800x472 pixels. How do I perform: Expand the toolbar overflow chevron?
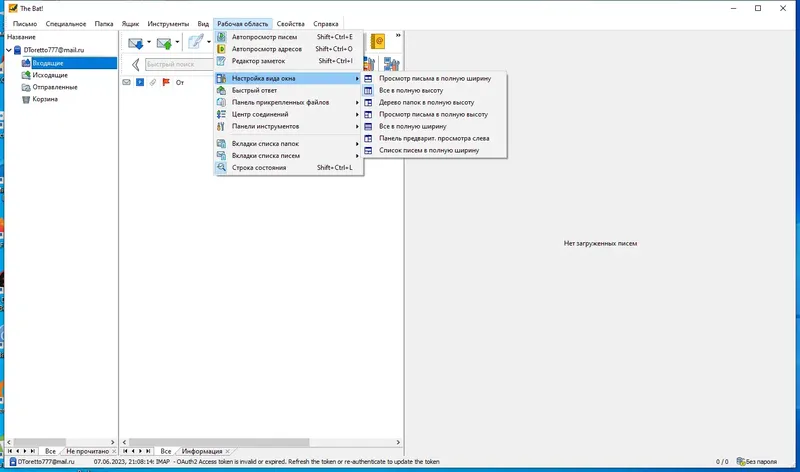[398, 35]
